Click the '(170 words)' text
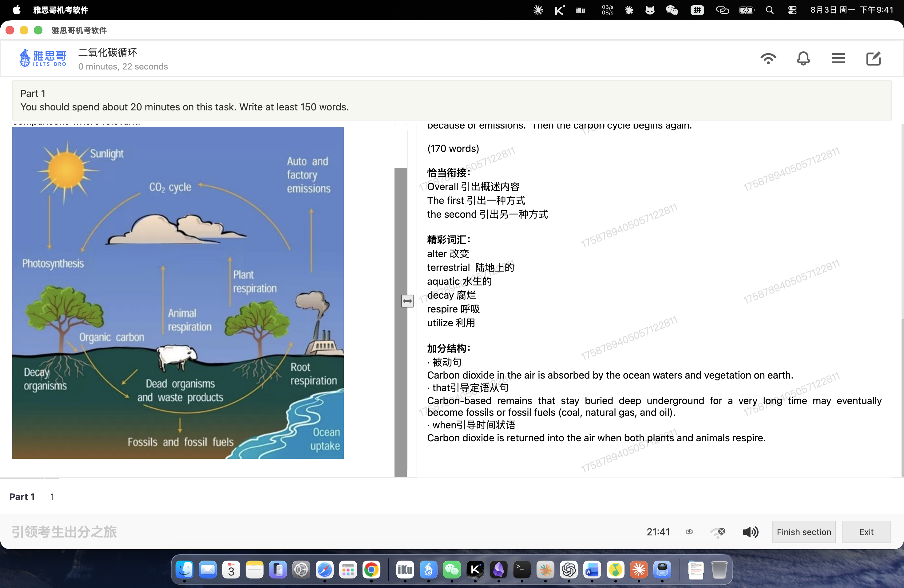Viewport: 904px width, 588px height. click(x=453, y=149)
